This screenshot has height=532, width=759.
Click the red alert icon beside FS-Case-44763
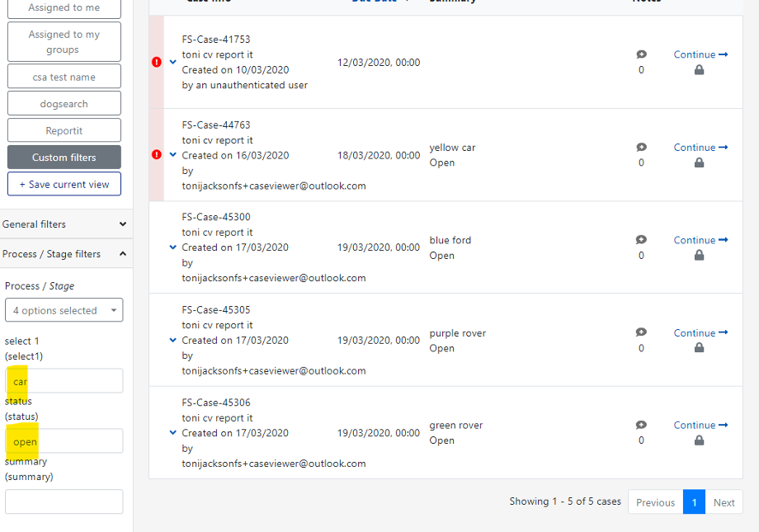(157, 154)
